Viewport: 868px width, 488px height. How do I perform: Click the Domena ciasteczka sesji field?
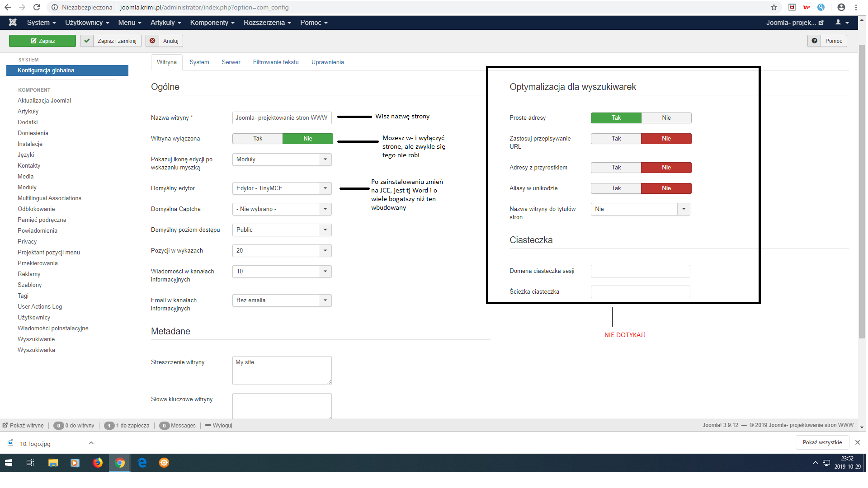point(640,271)
